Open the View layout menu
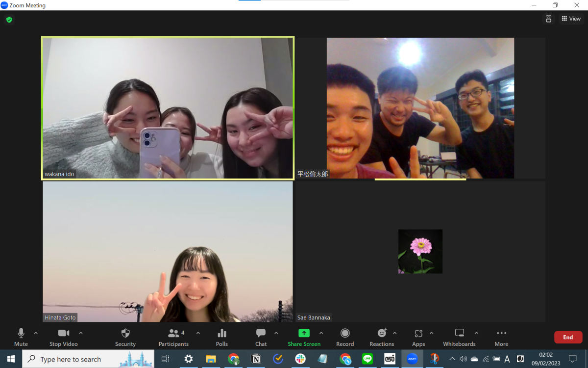 (x=571, y=19)
